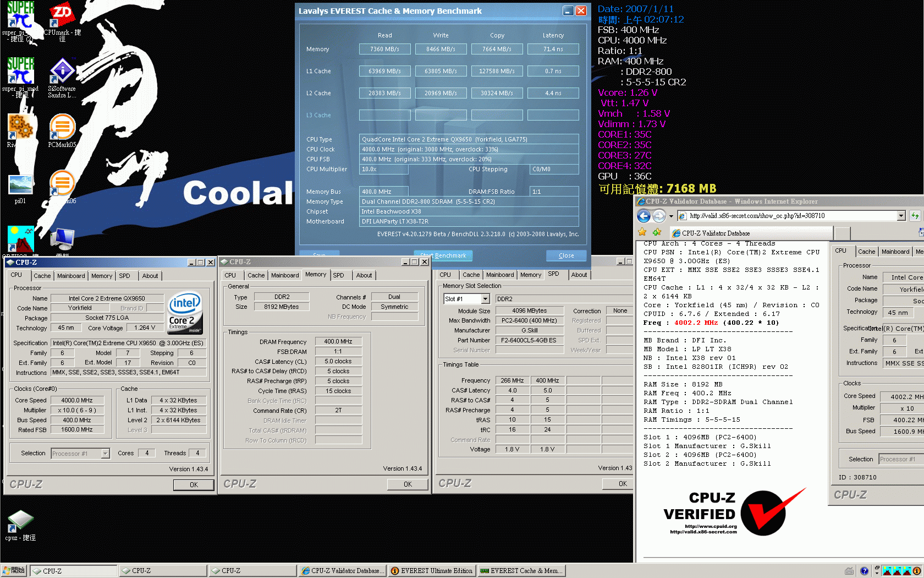The image size is (924, 578).
Task: Click the Core Voltage 1.264 V field
Action: tap(145, 328)
